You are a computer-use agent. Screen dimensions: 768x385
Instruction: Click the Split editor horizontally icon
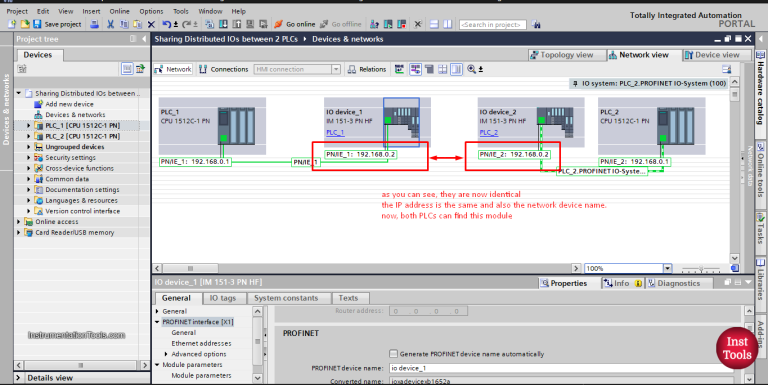coord(434,24)
